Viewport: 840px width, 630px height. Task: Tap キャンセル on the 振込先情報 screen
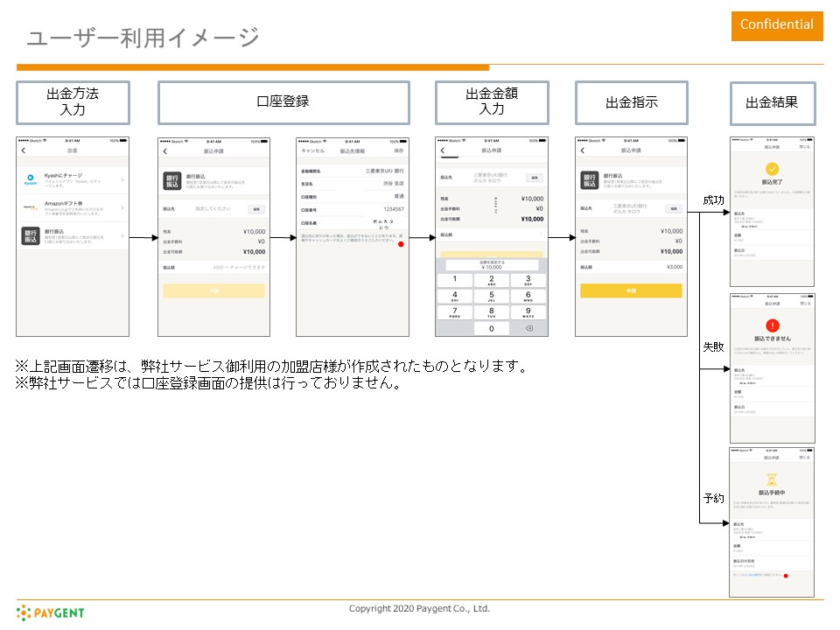click(x=313, y=151)
